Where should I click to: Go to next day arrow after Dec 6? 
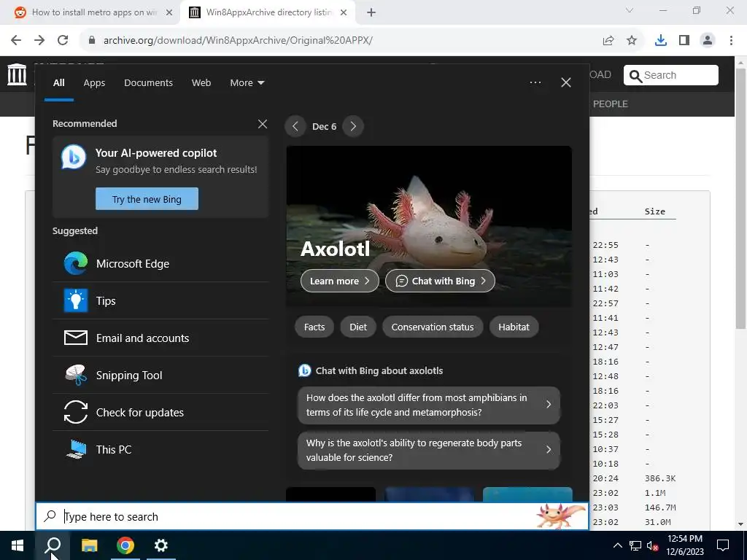click(353, 126)
